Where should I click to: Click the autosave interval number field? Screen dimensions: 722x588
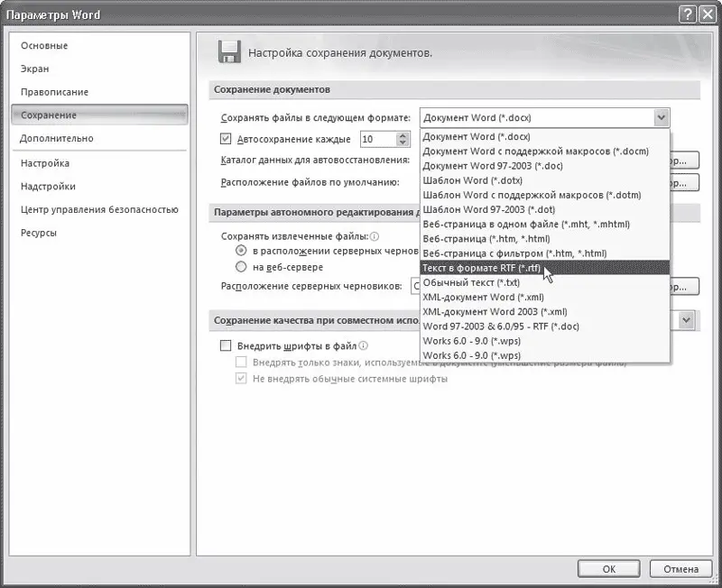pos(376,139)
